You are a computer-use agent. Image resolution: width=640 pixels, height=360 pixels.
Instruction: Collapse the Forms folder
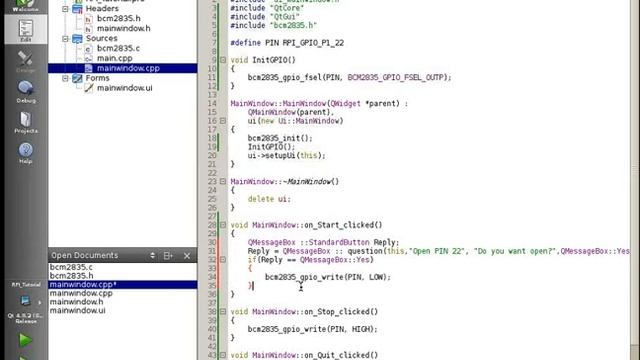coord(65,78)
